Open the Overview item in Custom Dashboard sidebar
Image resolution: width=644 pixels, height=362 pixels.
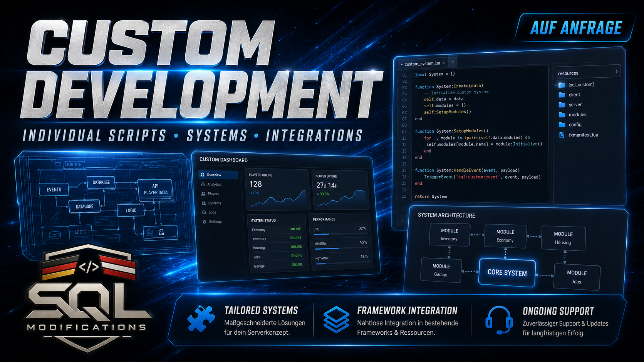(x=218, y=175)
